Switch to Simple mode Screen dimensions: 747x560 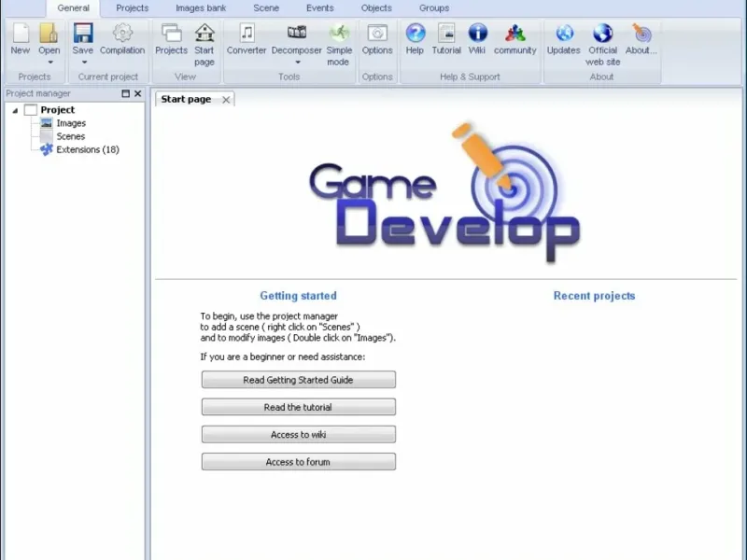point(339,45)
